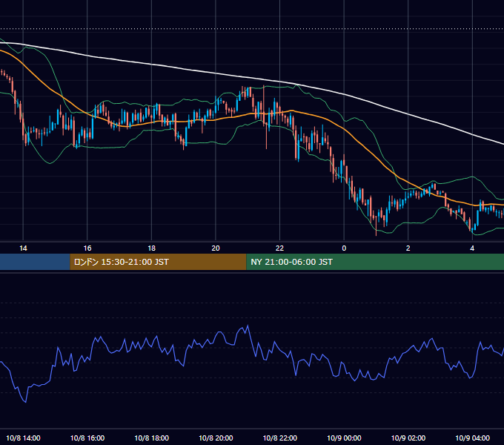The width and height of the screenshot is (504, 445).
Task: Click the 10/9 04:00 timestamp label
Action: tap(473, 438)
